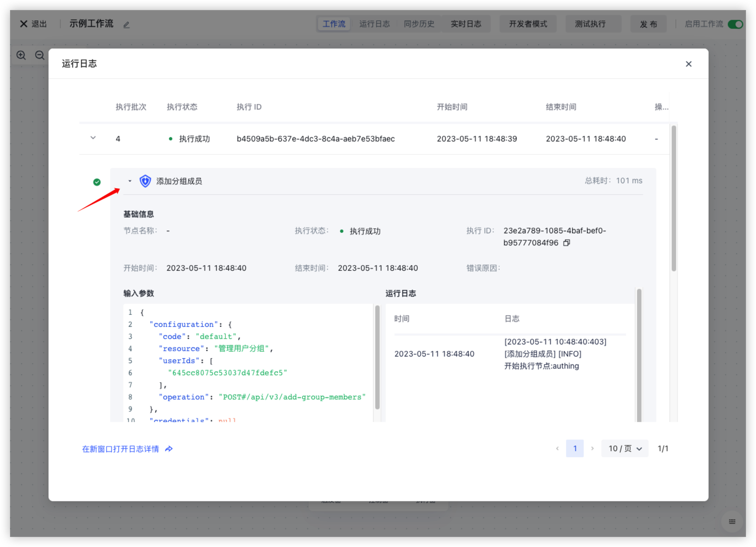The width and height of the screenshot is (756, 547).
Task: Collapse the 添加分组成员 node details
Action: (x=130, y=181)
